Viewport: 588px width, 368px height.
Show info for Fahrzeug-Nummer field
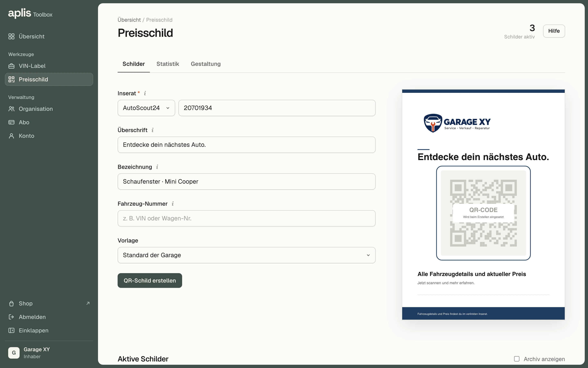[x=173, y=204]
